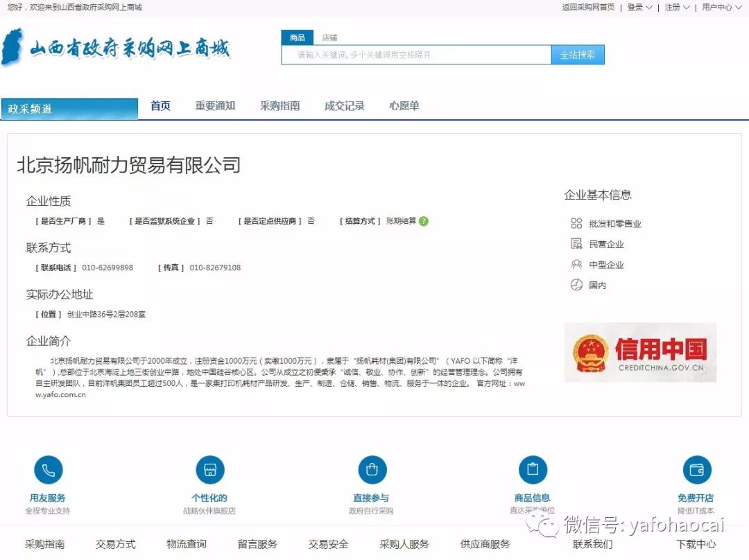
Task: Open the footer 供应商服务 link
Action: point(485,544)
